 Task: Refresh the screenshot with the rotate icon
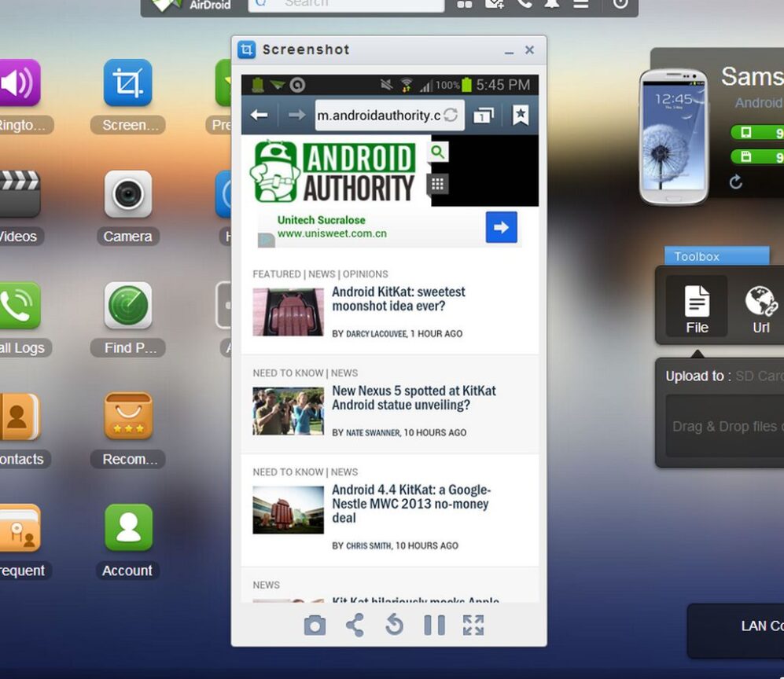394,625
